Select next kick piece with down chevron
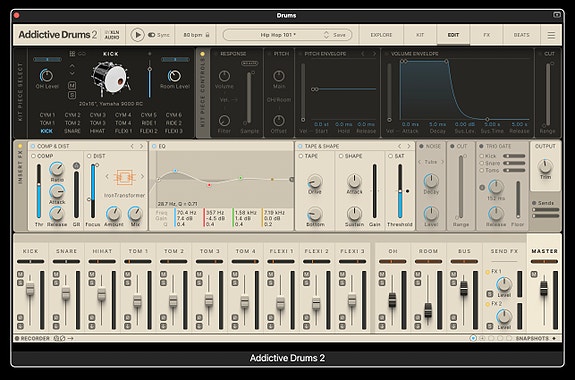 72,74
